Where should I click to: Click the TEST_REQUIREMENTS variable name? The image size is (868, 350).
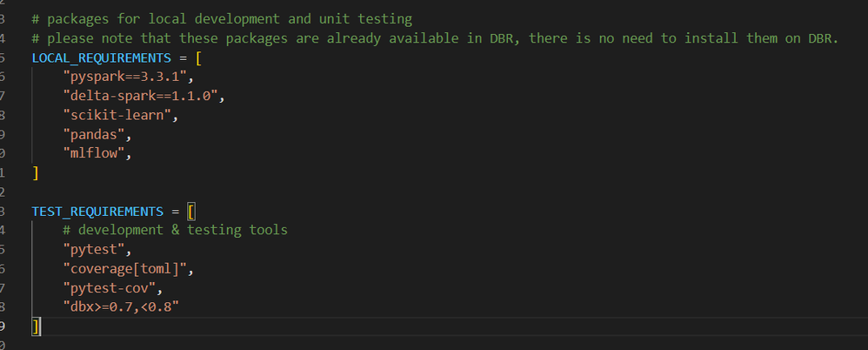(x=98, y=212)
